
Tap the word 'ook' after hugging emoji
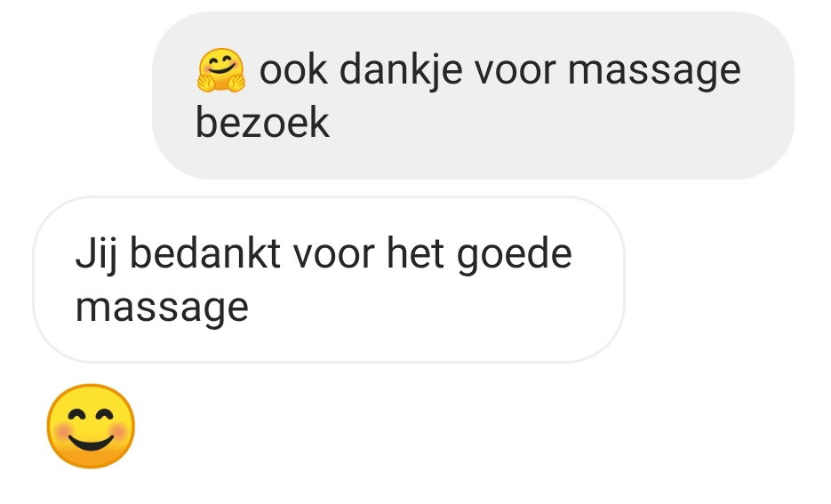click(293, 70)
